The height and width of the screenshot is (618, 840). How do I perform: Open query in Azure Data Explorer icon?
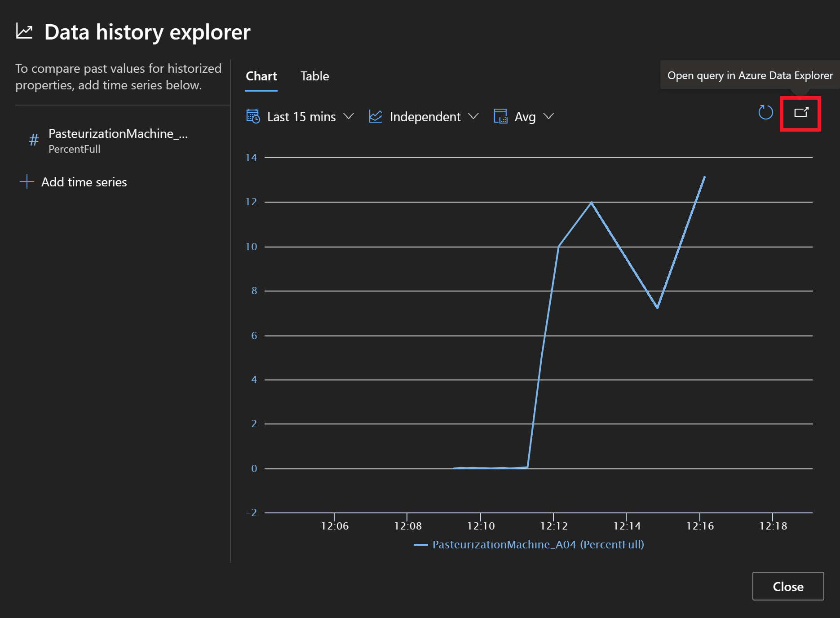pos(800,113)
